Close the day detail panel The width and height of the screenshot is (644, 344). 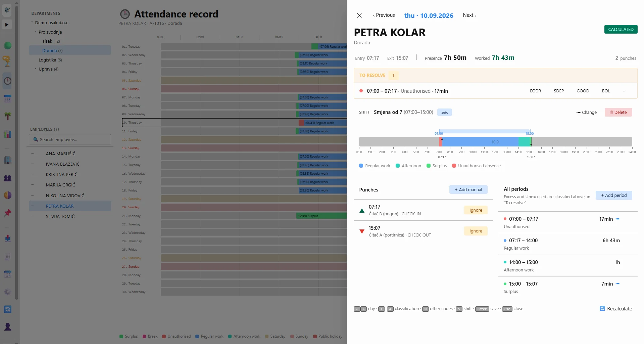pos(359,15)
